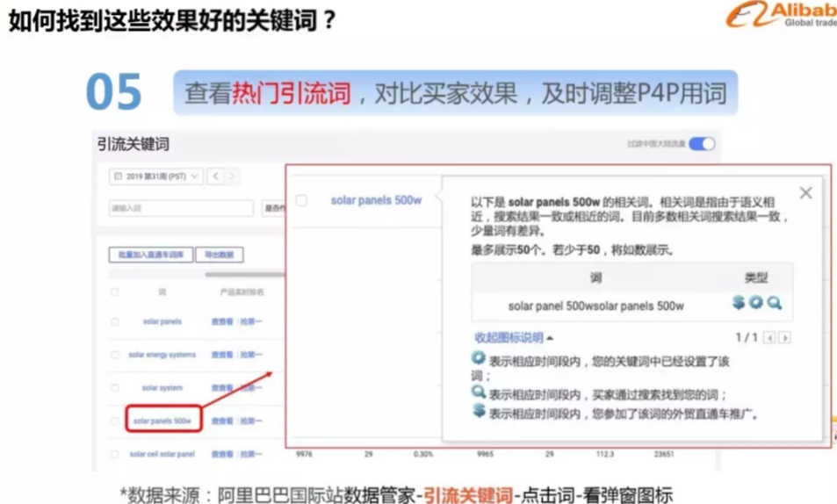The image size is (837, 504).
Task: Click the previous week arrow button
Action: pos(216,176)
